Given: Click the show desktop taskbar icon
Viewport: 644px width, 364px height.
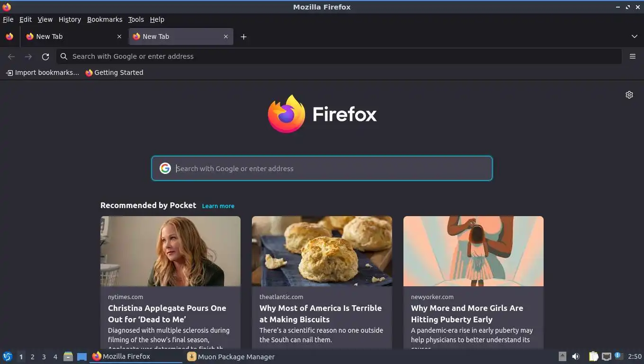Looking at the screenshot, I should point(82,356).
